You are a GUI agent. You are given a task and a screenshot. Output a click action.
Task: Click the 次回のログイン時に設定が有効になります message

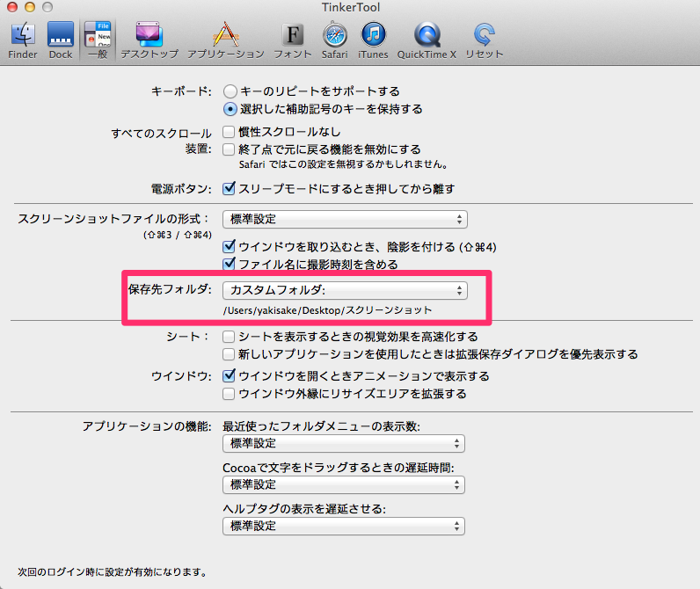click(x=113, y=572)
